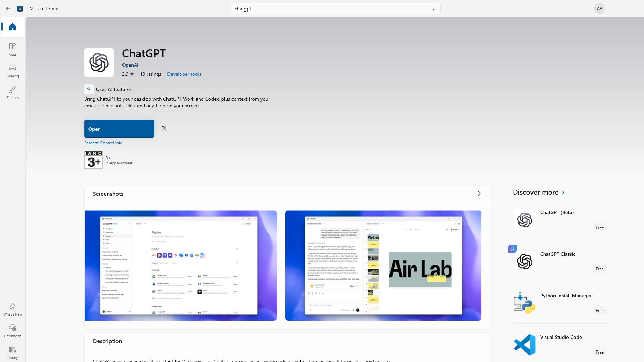Open the ChatGPT app with Open button
This screenshot has width=644, height=362.
point(119,129)
